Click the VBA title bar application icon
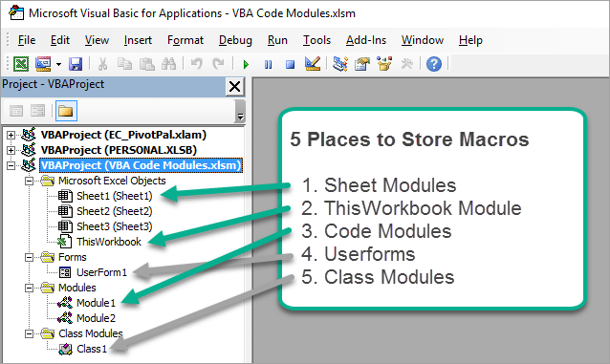The image size is (610, 364). tap(16, 12)
